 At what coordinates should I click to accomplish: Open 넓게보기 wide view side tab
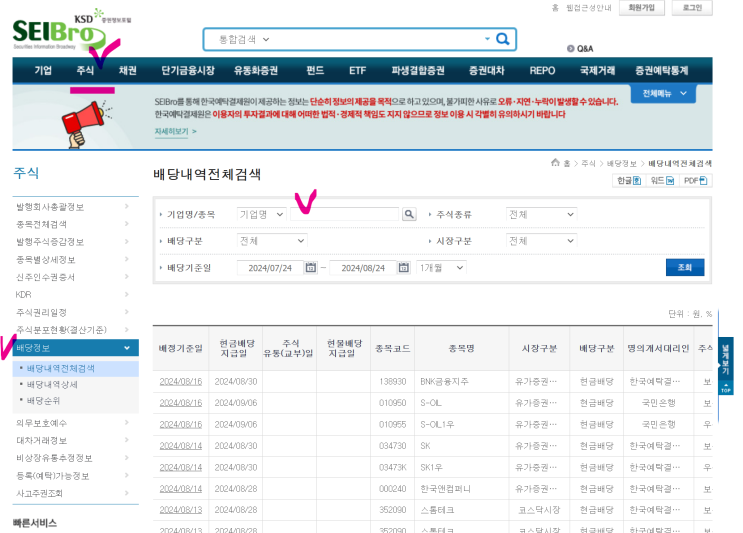(x=725, y=359)
